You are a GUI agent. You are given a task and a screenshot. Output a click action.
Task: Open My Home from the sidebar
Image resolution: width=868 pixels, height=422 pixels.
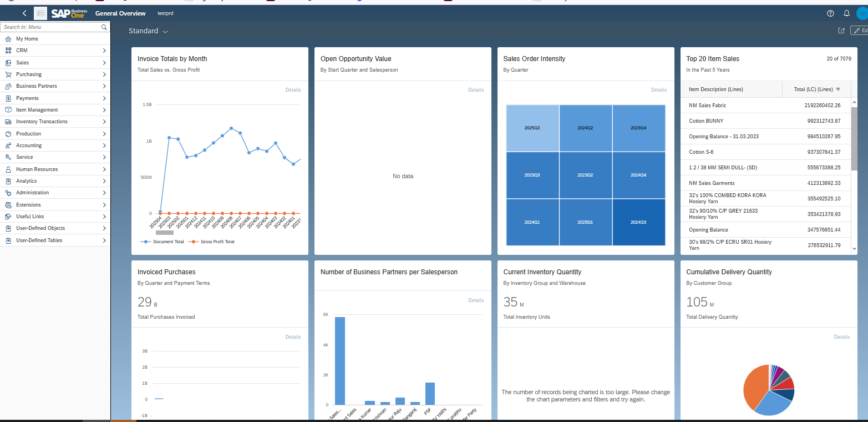27,39
